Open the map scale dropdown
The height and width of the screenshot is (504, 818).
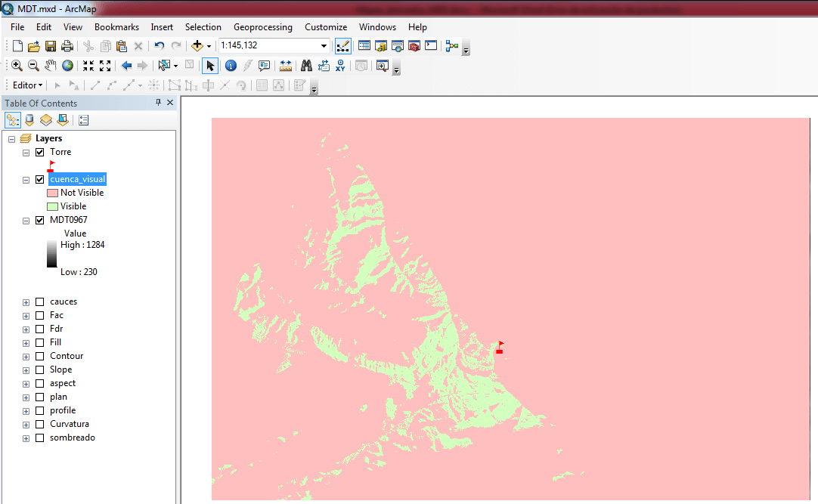324,46
